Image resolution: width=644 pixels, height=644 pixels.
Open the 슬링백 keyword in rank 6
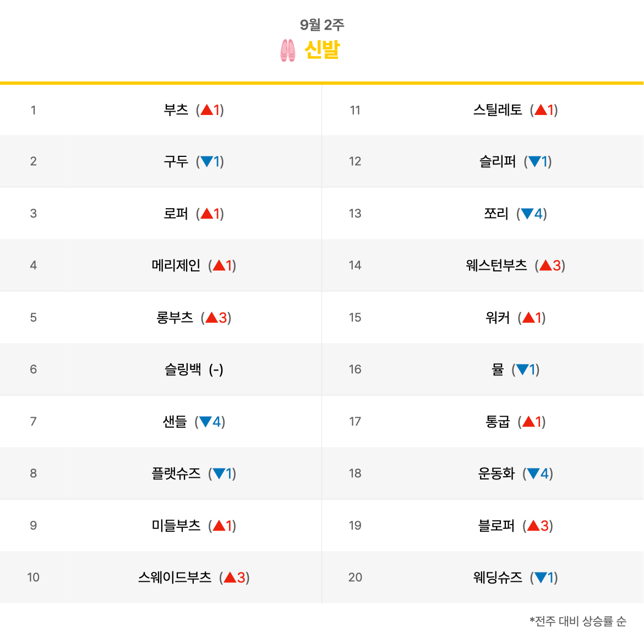(x=183, y=369)
